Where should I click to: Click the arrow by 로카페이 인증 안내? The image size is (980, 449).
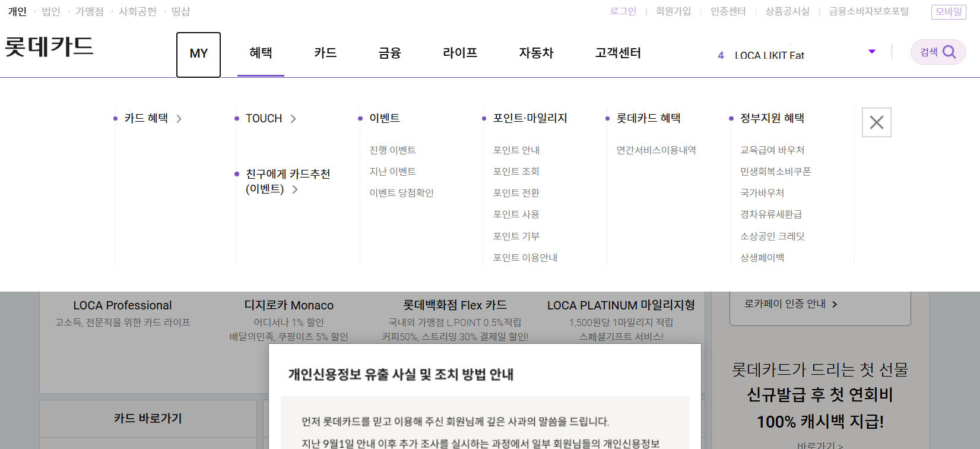pyautogui.click(x=835, y=304)
